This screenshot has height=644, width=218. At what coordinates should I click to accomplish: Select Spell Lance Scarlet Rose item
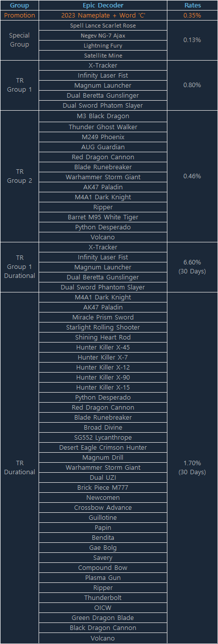point(103,26)
